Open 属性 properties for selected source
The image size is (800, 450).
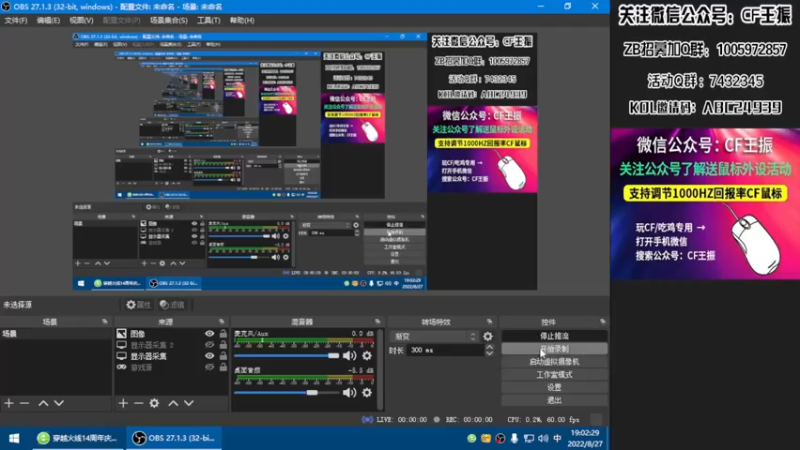pos(139,305)
